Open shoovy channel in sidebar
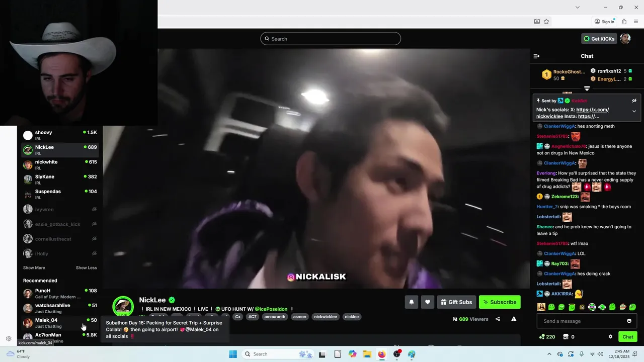Screen dimensions: 644x362 59,135
